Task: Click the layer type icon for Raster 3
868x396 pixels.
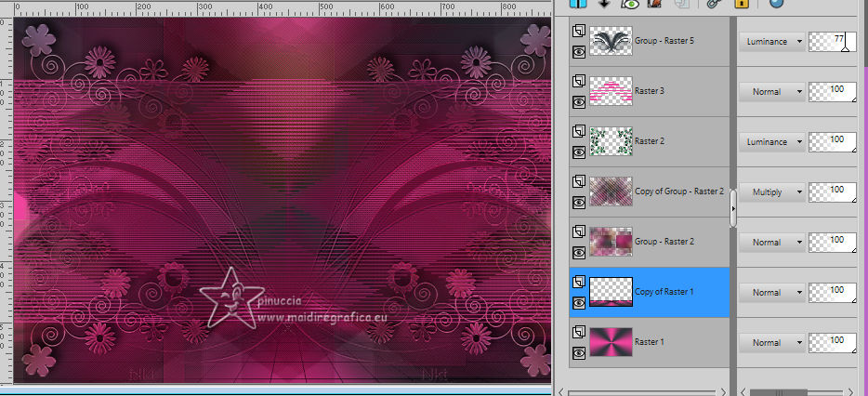Action: [578, 81]
